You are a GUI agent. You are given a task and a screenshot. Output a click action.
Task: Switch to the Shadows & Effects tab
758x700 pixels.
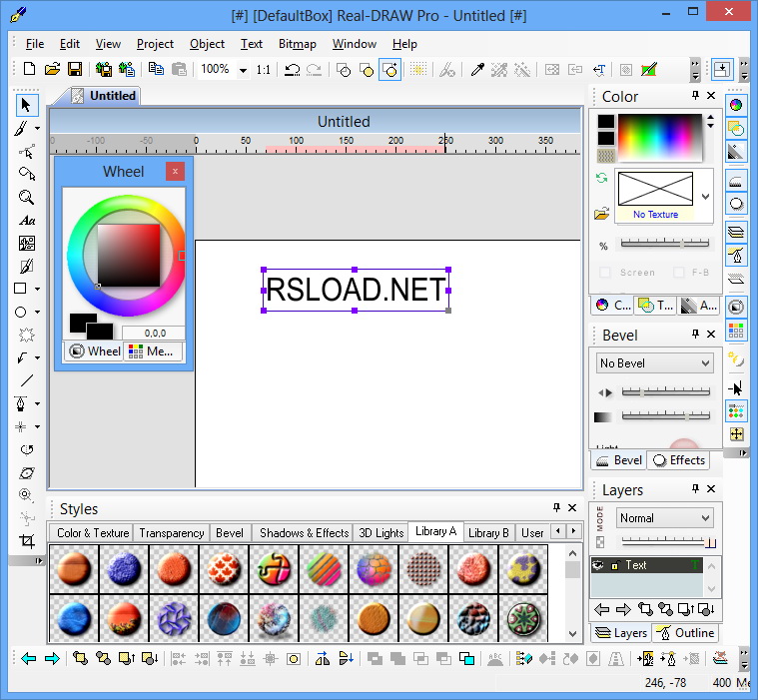point(304,532)
